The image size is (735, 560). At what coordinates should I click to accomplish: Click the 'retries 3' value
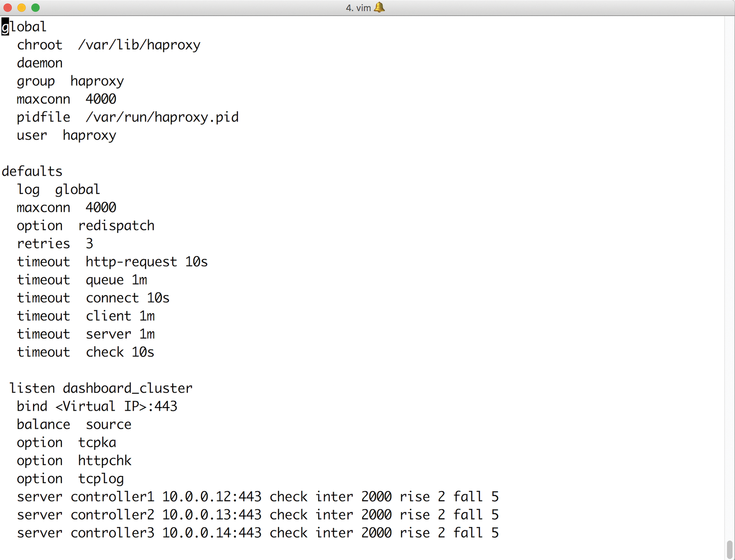[89, 244]
